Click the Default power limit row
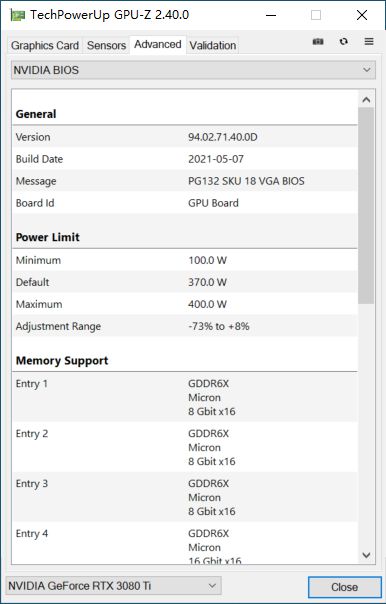The width and height of the screenshot is (386, 604). click(x=185, y=282)
